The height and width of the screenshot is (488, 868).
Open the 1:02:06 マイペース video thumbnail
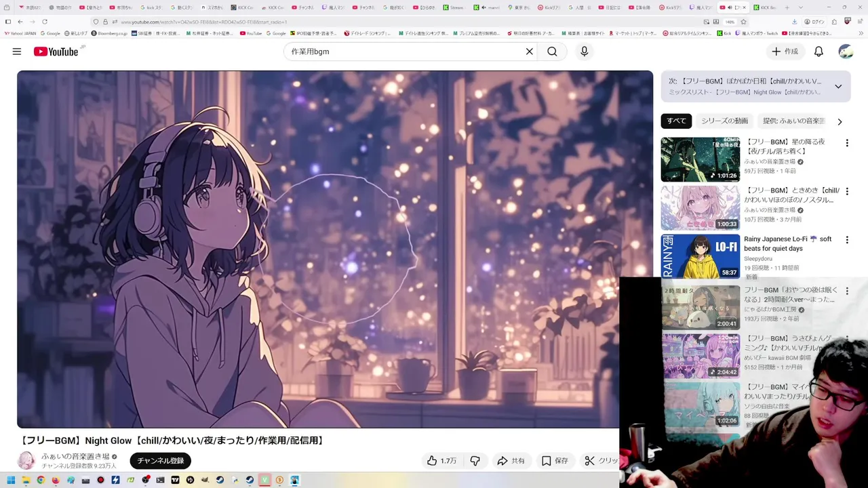[701, 404]
